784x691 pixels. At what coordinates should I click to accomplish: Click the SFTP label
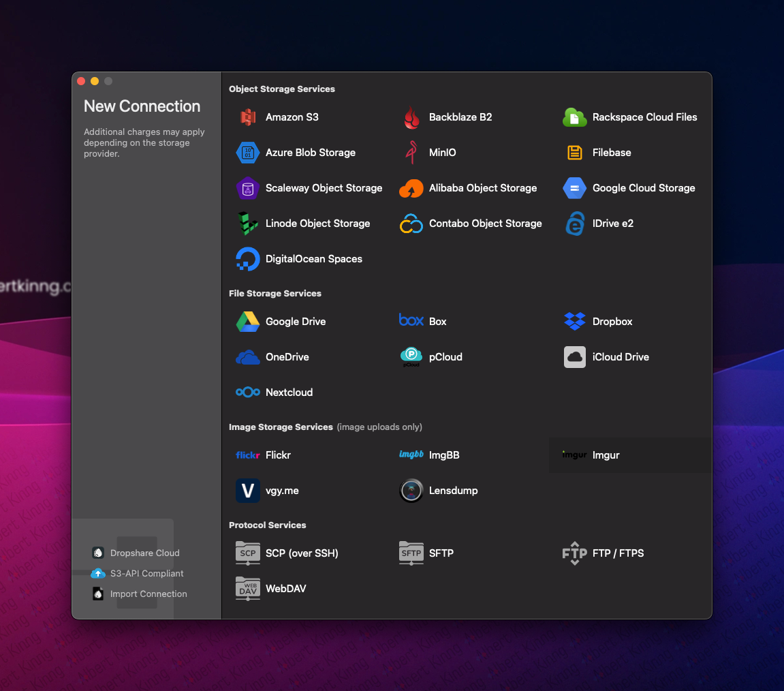click(441, 553)
